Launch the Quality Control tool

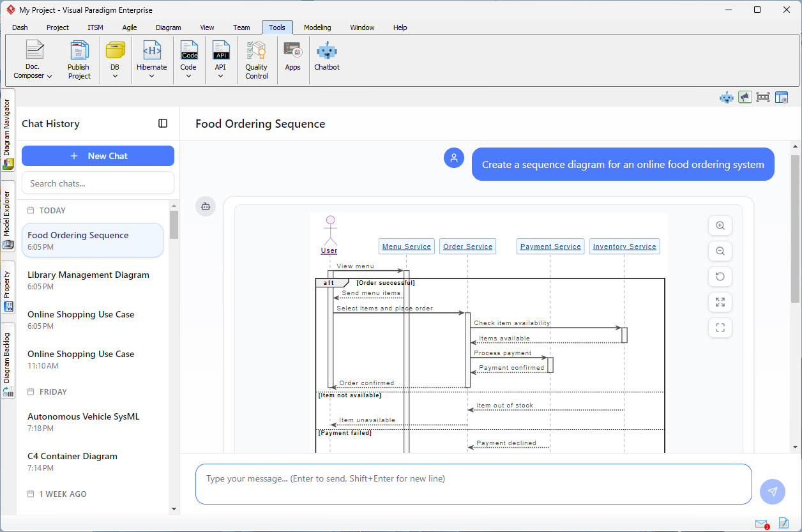click(257, 57)
